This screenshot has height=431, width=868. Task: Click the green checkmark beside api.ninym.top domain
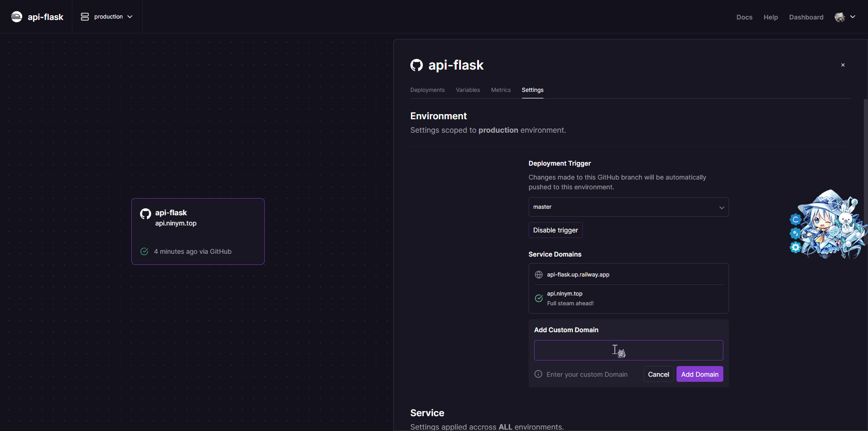pos(539,298)
